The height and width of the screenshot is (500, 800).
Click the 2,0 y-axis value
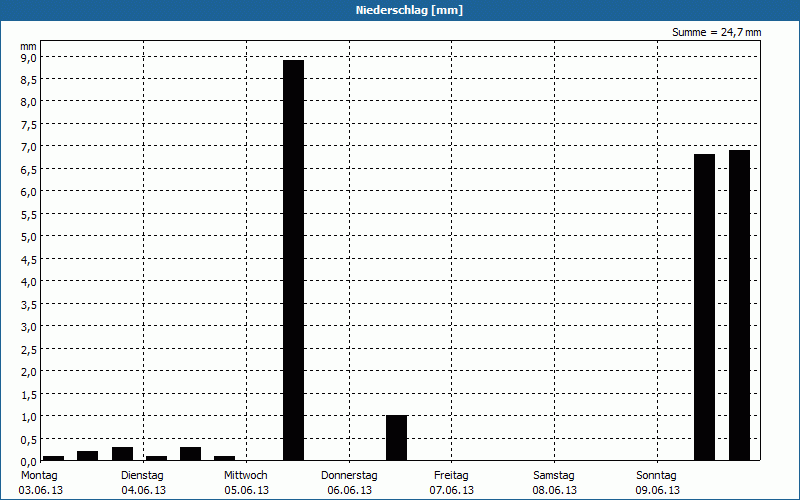tap(29, 371)
